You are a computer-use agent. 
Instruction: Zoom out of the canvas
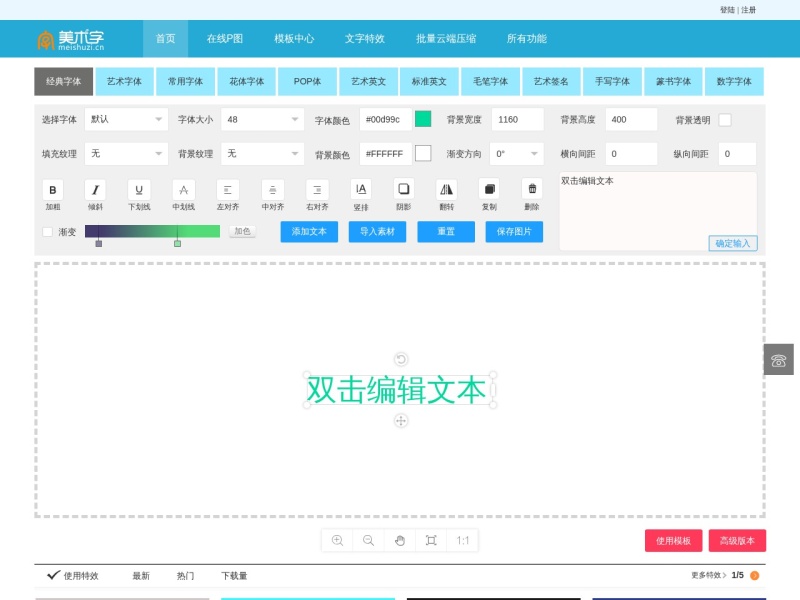pyautogui.click(x=368, y=540)
